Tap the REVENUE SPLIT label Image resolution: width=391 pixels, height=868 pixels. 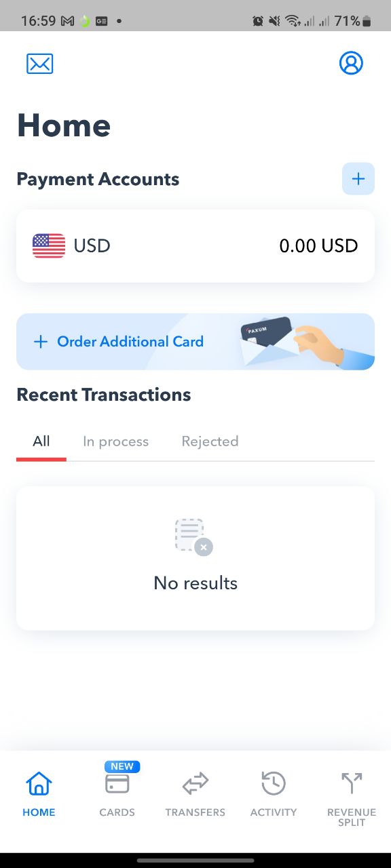[x=352, y=817]
